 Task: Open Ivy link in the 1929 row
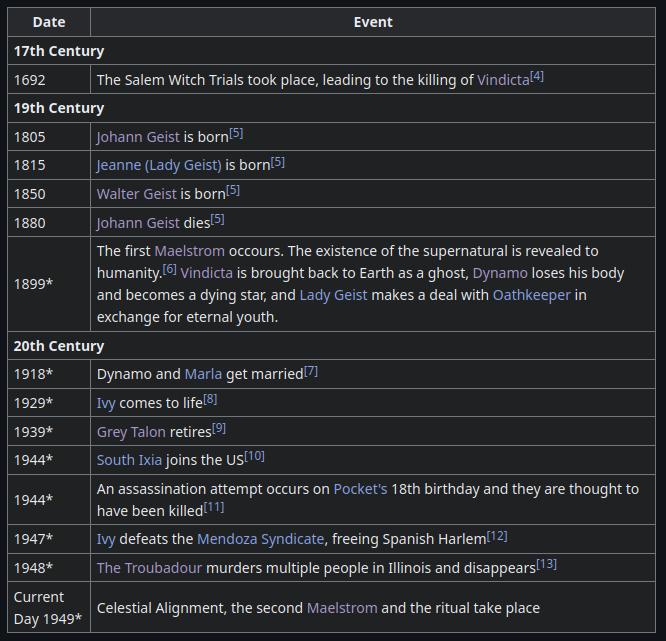pos(106,403)
